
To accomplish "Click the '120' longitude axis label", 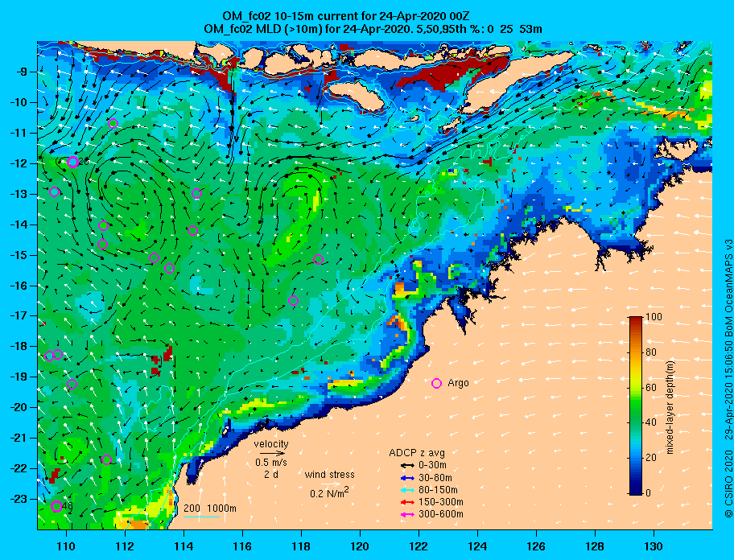I will (360, 546).
